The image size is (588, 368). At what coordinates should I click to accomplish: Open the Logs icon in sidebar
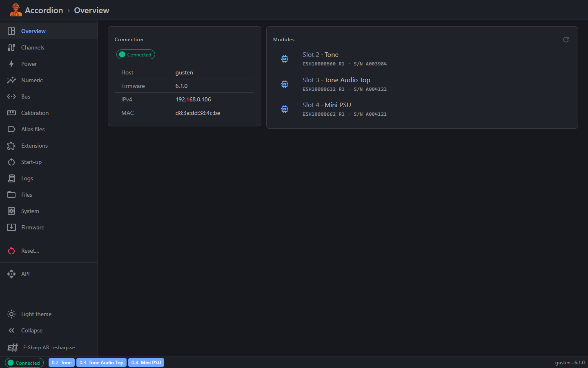click(11, 178)
